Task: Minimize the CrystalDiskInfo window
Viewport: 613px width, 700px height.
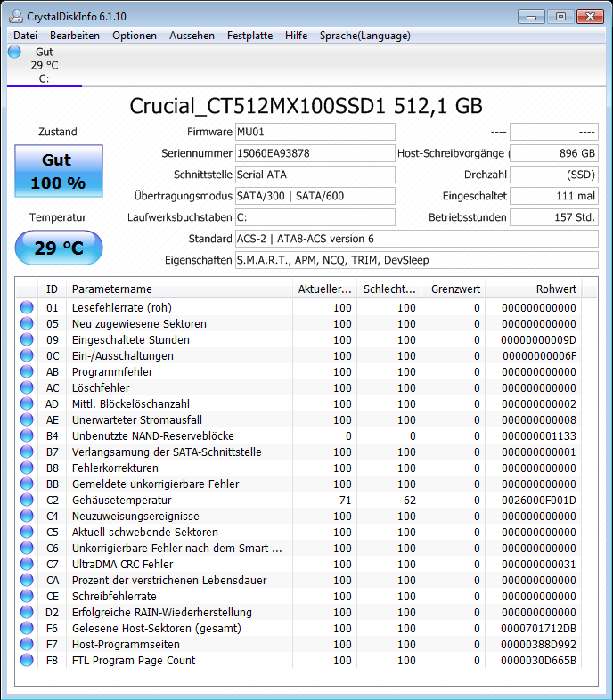Action: click(531, 17)
